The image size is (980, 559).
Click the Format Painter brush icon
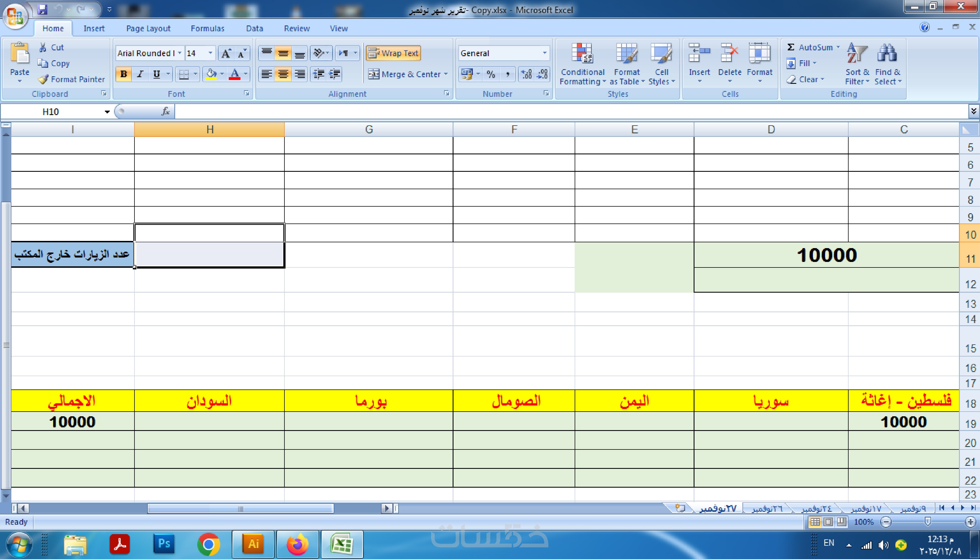[x=43, y=79]
